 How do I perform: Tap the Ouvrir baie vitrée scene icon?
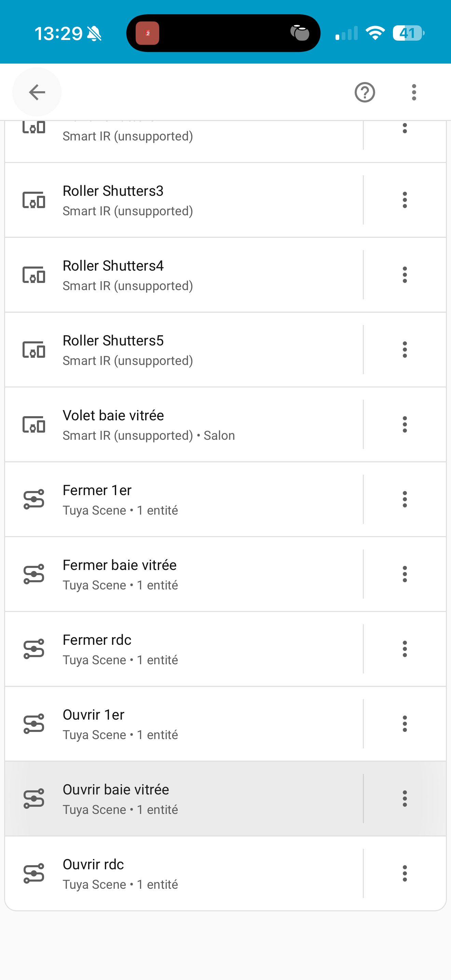34,799
